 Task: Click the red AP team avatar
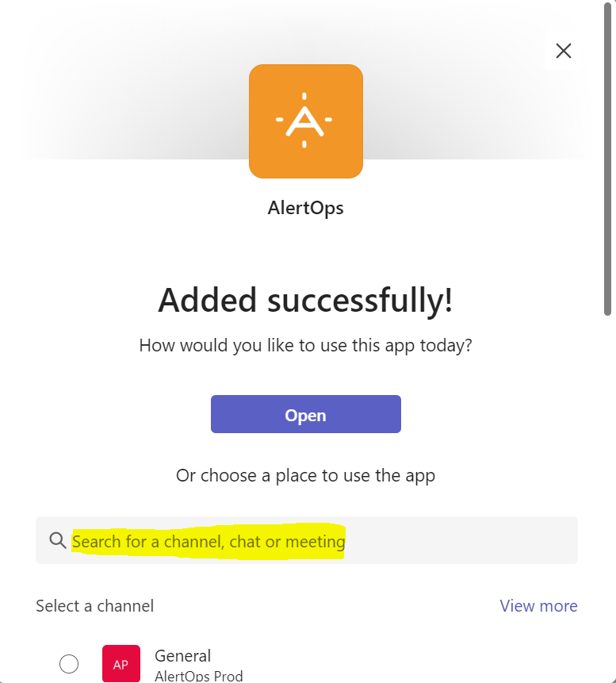tap(121, 664)
